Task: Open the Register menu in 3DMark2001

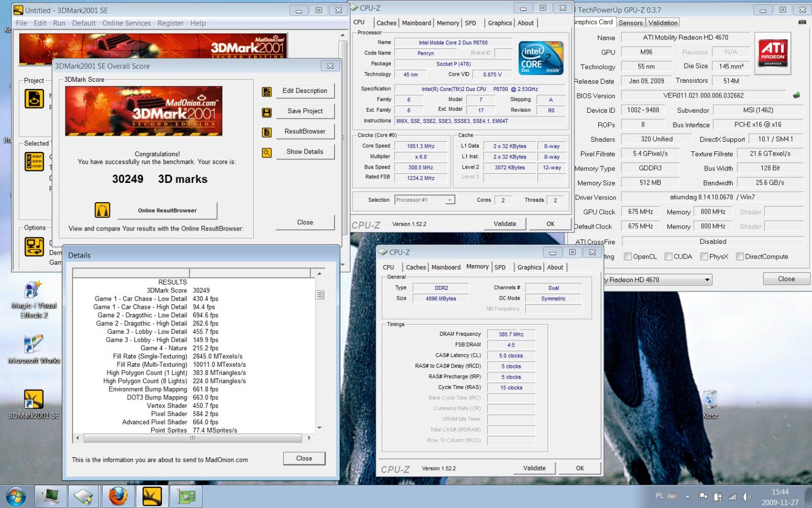Action: pos(171,23)
